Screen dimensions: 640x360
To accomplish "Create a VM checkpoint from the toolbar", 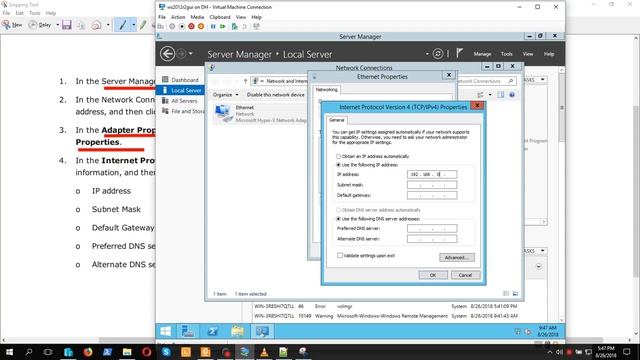I will tap(235, 27).
